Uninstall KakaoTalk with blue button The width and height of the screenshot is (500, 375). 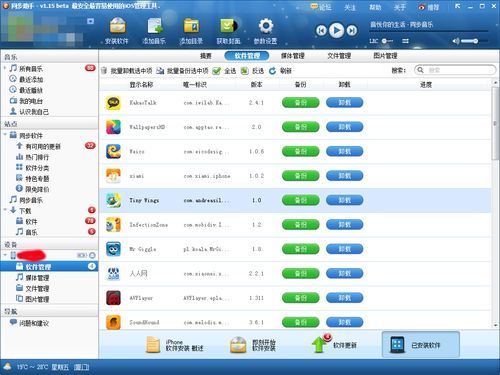[x=344, y=102]
